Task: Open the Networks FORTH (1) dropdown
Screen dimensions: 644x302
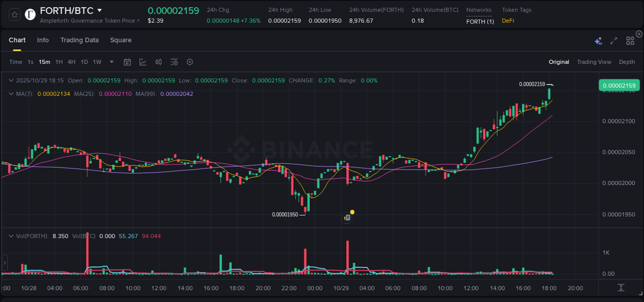Action: point(479,21)
